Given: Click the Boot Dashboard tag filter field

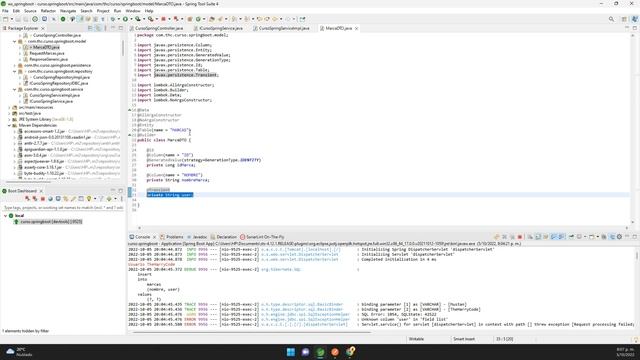Looking at the screenshot, I should (63, 208).
